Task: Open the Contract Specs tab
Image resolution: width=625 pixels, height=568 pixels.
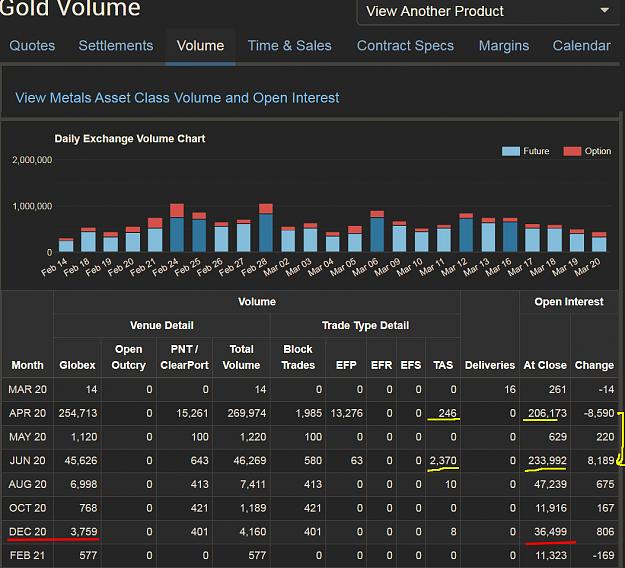Action: (x=405, y=45)
